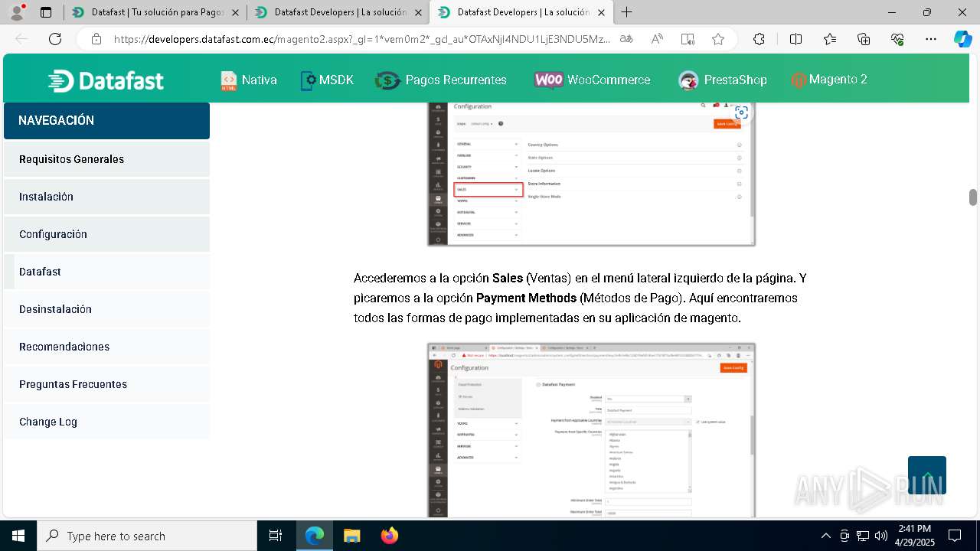Close the active Datafast Developers tab
This screenshot has height=551, width=980.
[x=602, y=12]
